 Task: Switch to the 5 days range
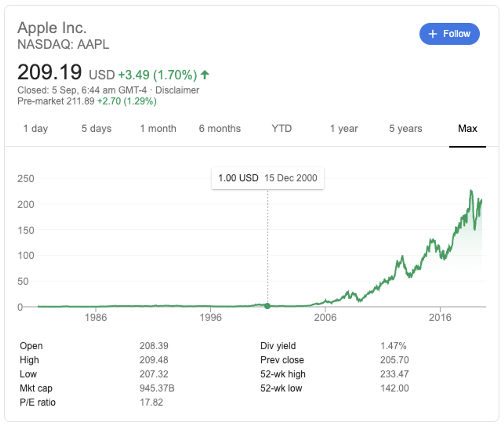coord(96,128)
